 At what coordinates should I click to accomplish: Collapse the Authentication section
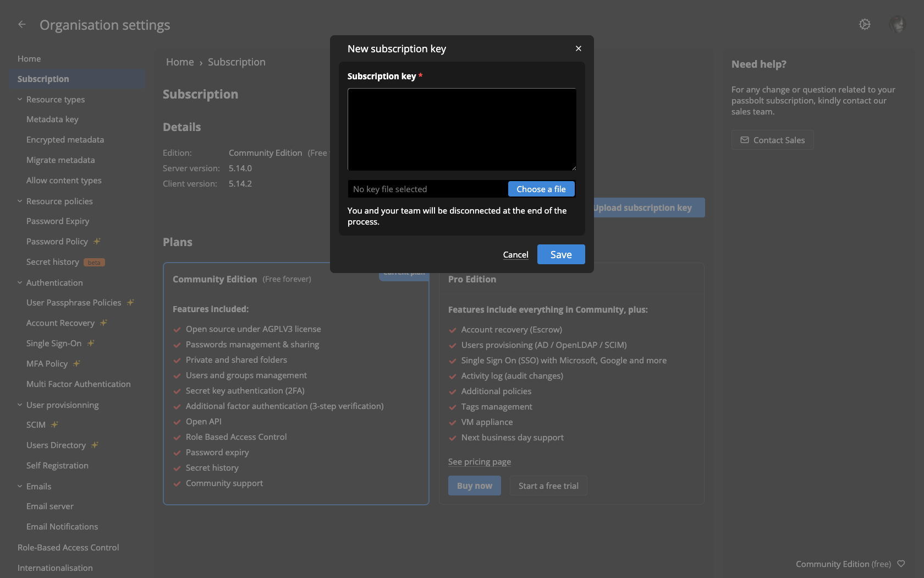(x=20, y=282)
